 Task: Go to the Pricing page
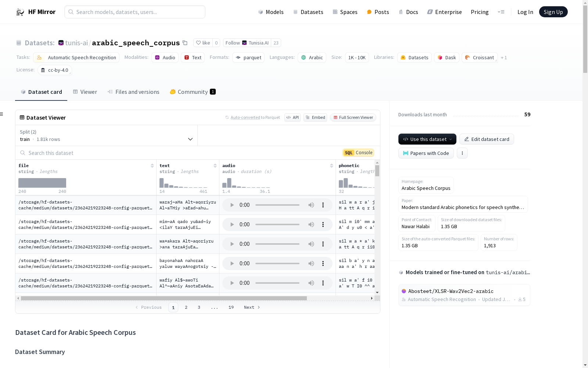click(480, 12)
